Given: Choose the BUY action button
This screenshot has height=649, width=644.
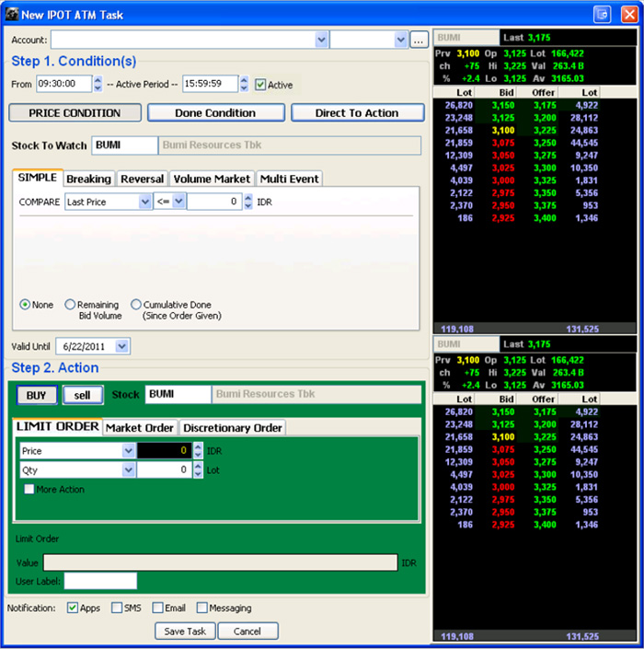Looking at the screenshot, I should pos(37,395).
